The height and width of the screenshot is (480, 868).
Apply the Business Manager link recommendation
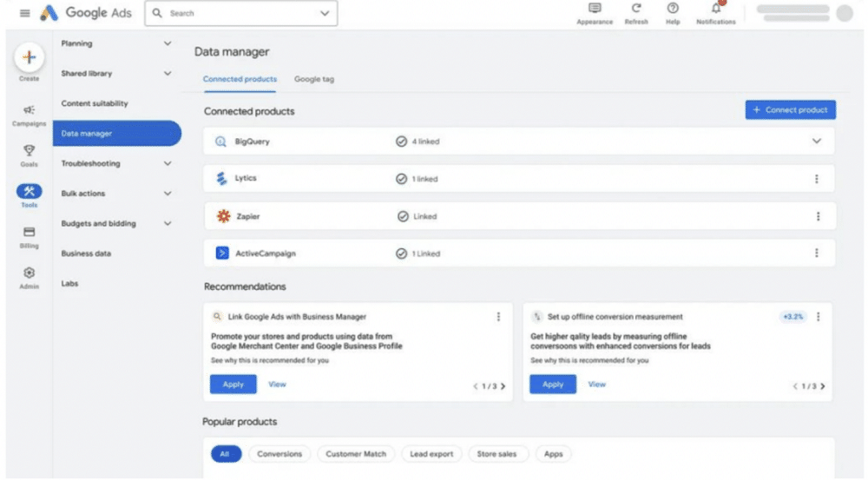click(233, 385)
